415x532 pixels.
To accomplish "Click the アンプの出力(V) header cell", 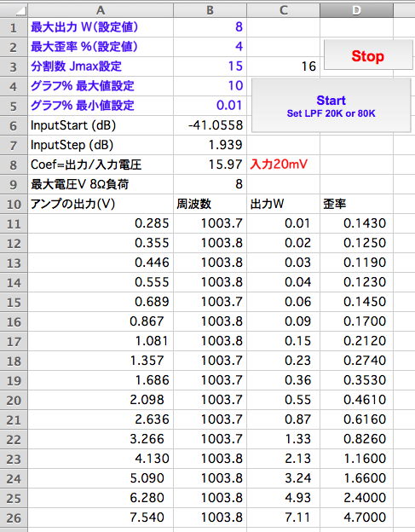I will [101, 205].
